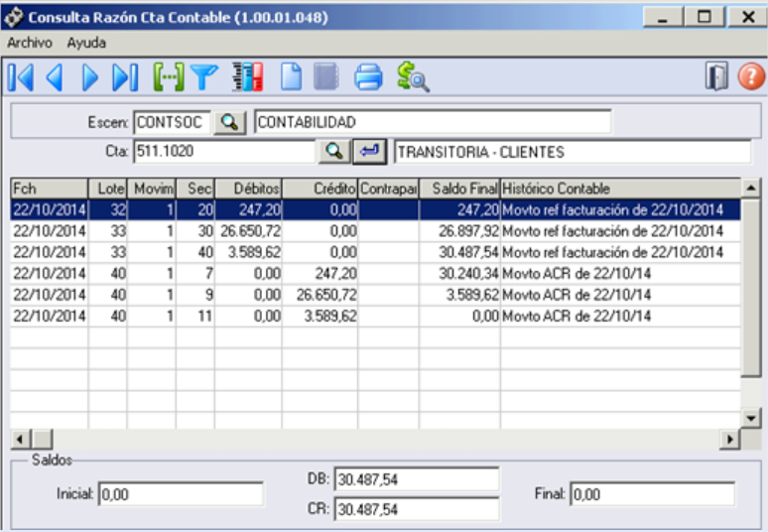Image resolution: width=768 pixels, height=532 pixels.
Task: Click the Lote column header
Action: coord(107,189)
